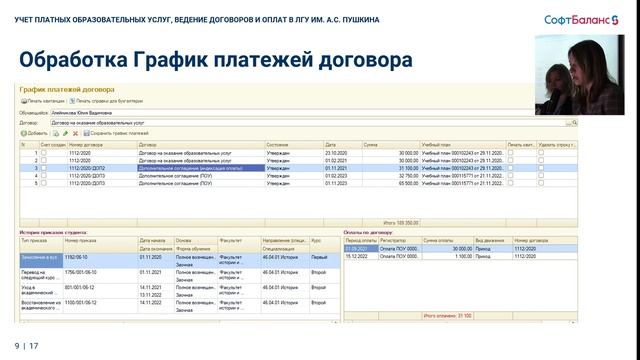This screenshot has height=360, width=640.
Task: Sort by Дата column header in schedule
Action: [343, 145]
